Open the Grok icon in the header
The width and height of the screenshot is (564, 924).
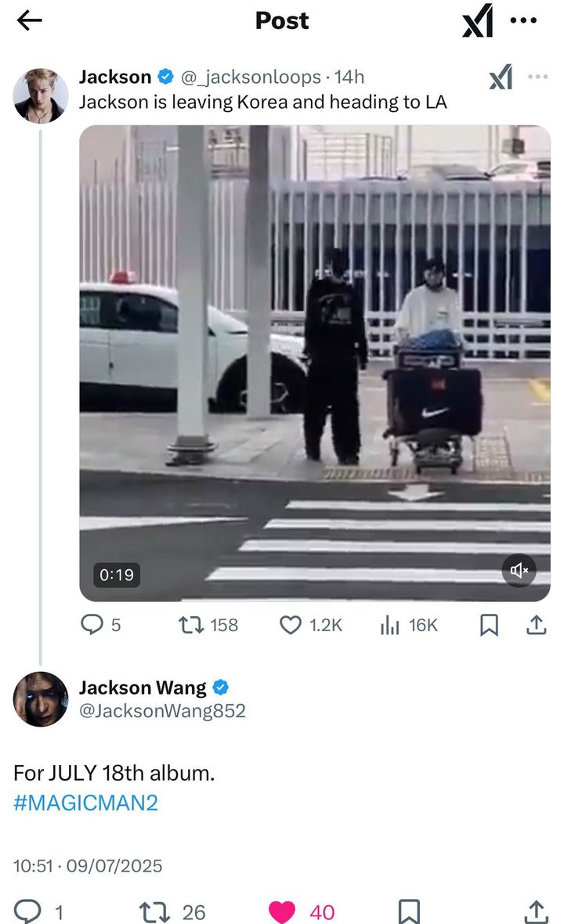pos(477,20)
